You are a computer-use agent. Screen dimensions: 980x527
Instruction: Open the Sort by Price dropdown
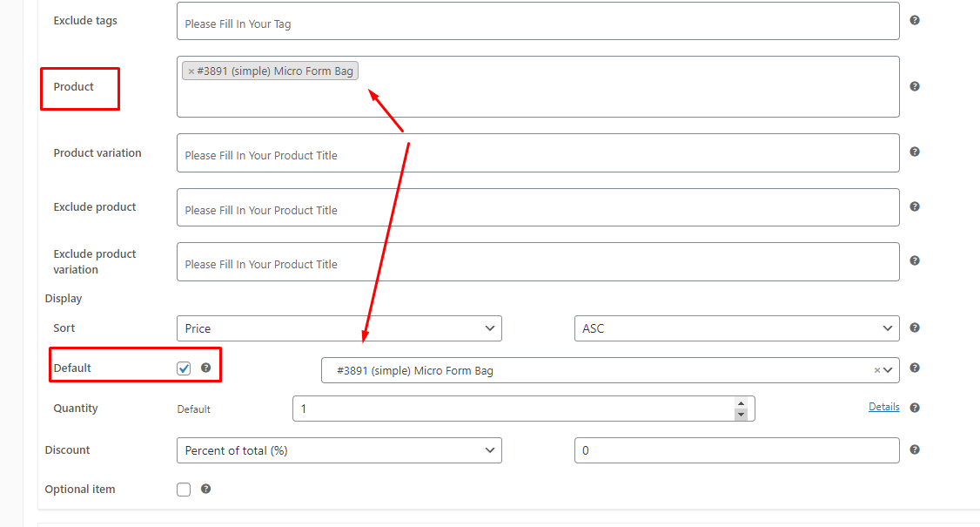(339, 328)
